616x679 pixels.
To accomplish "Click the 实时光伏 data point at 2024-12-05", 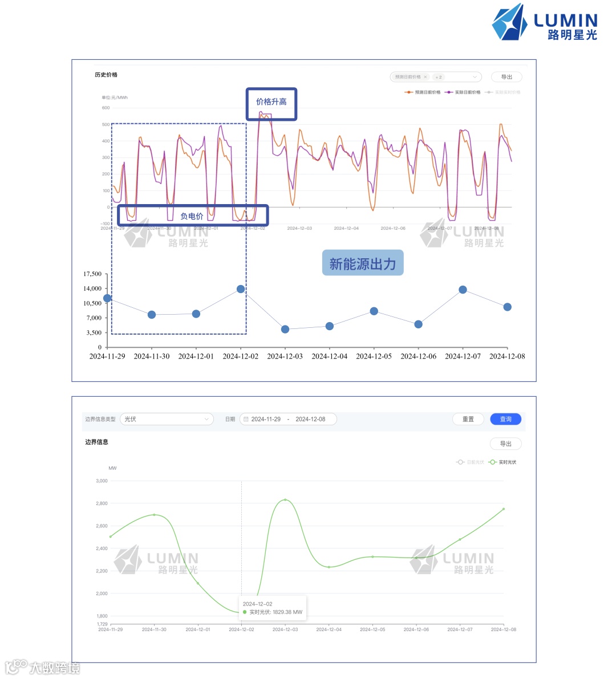I will 372,557.
